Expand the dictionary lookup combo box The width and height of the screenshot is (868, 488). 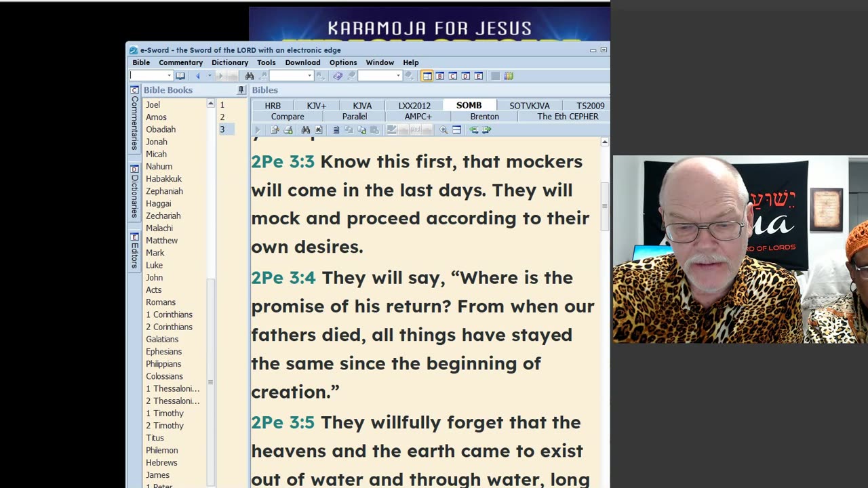point(398,76)
